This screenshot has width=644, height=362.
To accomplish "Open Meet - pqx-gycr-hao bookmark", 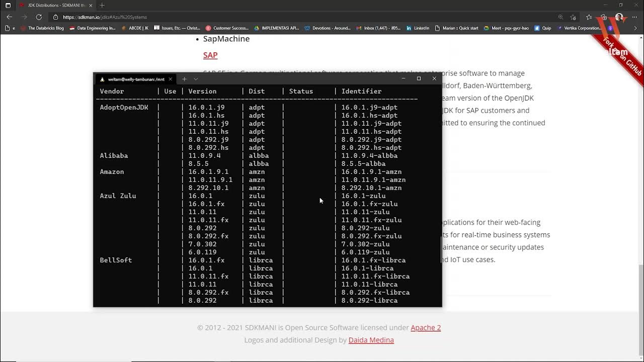I will click(x=506, y=28).
